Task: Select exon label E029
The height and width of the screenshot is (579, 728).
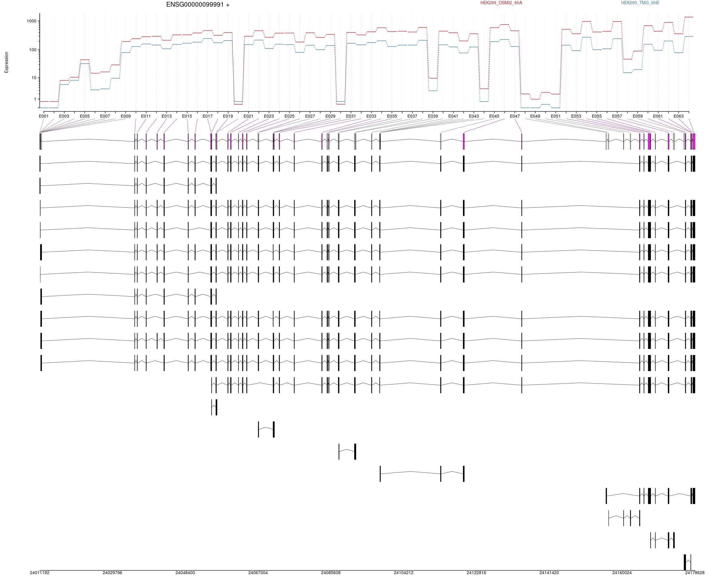Action: pos(331,116)
